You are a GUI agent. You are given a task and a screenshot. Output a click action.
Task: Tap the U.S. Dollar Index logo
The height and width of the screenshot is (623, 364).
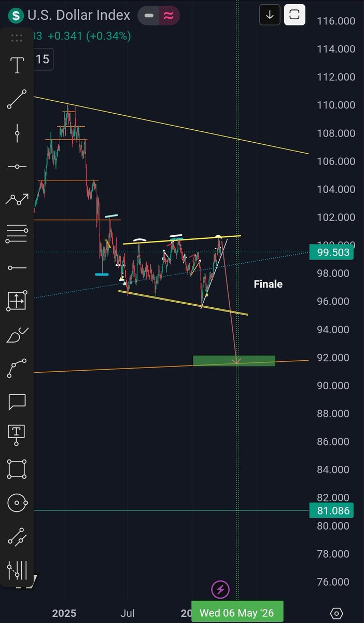coord(17,15)
